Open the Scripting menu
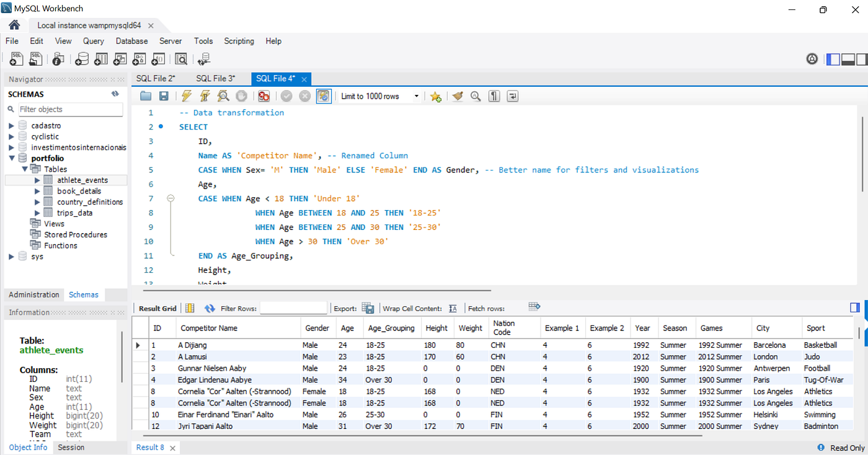Image resolution: width=868 pixels, height=455 pixels. pyautogui.click(x=239, y=41)
